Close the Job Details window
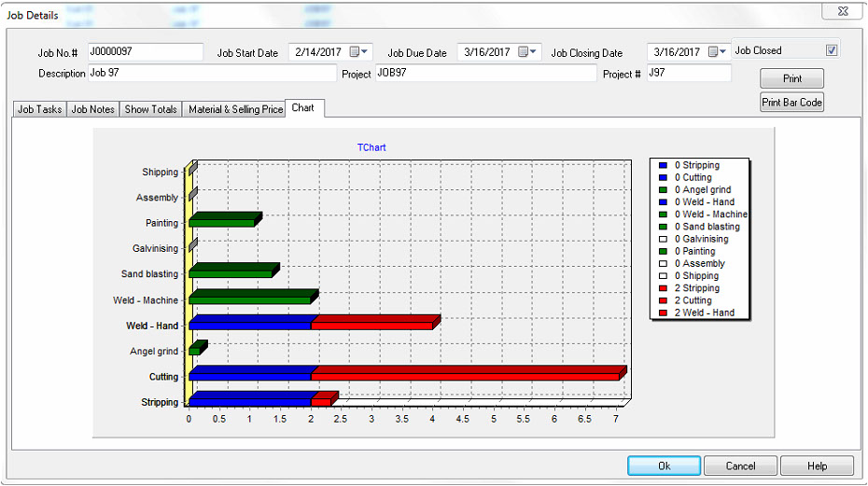 pos(841,11)
